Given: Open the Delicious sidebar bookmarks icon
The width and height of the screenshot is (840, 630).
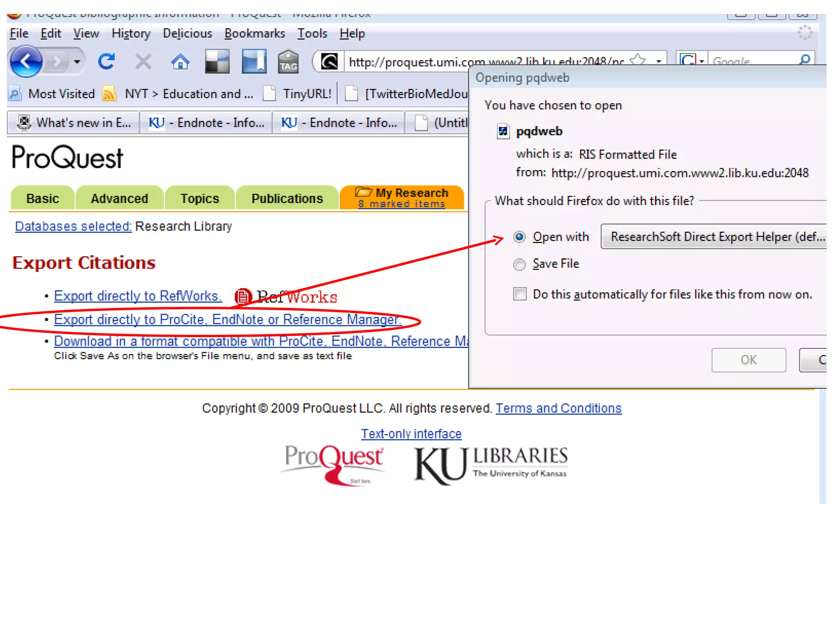Looking at the screenshot, I should (254, 62).
